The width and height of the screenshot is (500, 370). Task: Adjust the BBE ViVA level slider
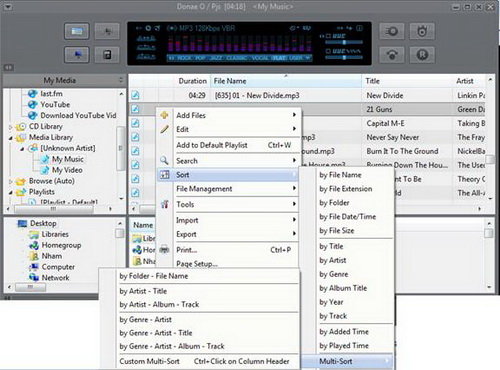344,57
